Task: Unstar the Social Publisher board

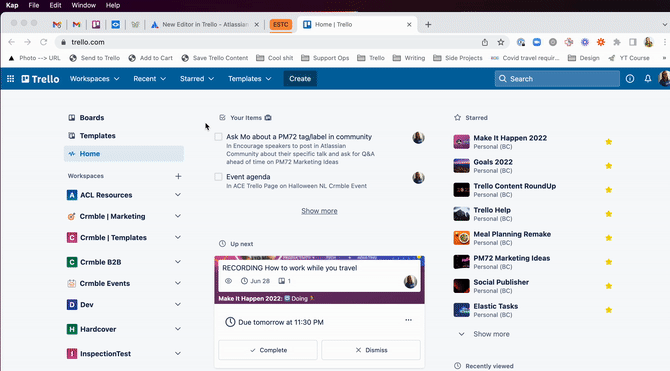Action: click(608, 286)
